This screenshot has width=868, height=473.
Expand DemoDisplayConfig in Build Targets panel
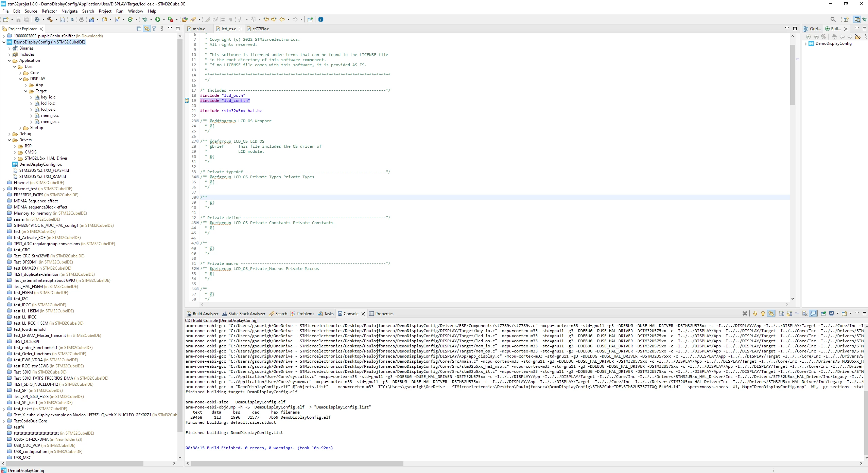tap(805, 43)
